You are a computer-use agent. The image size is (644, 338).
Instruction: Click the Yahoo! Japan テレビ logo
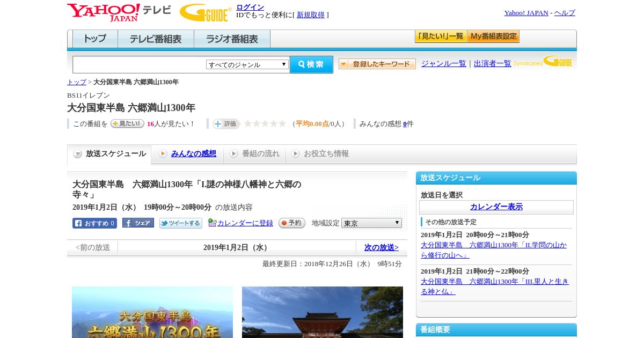[x=119, y=12]
